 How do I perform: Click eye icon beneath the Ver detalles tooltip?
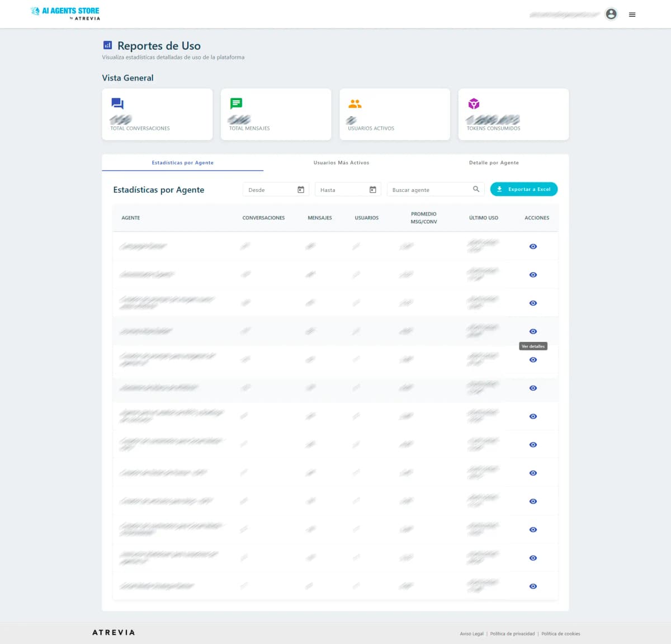coord(533,360)
